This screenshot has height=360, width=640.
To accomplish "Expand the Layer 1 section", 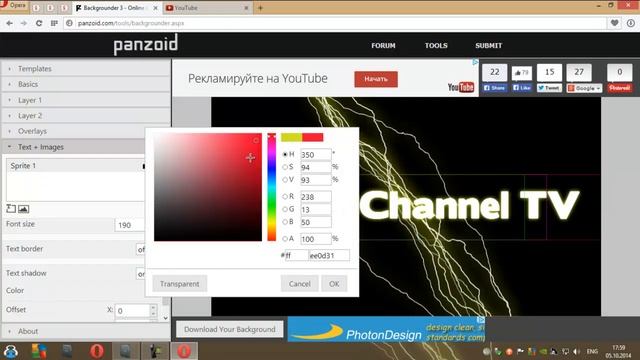I will coord(86,100).
